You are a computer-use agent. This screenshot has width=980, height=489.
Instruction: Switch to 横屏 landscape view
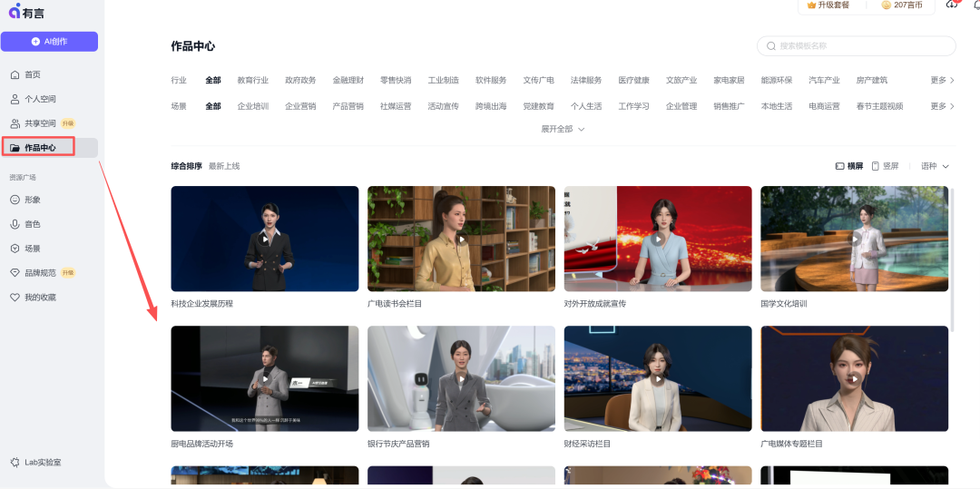point(849,166)
